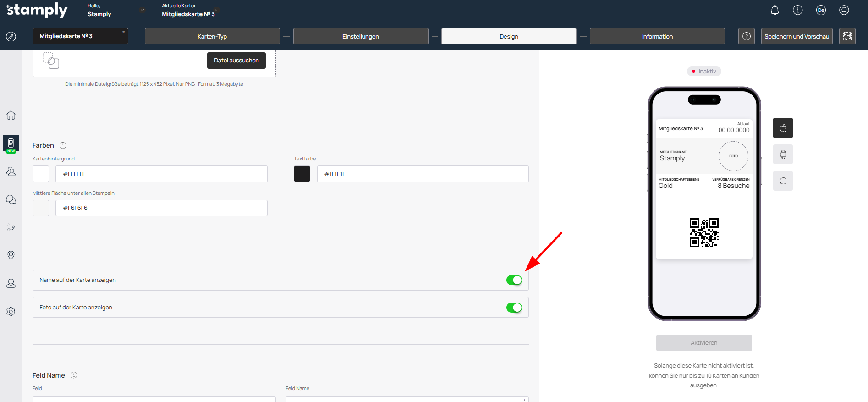Open settings gear in sidebar
The height and width of the screenshot is (402, 868).
(11, 312)
